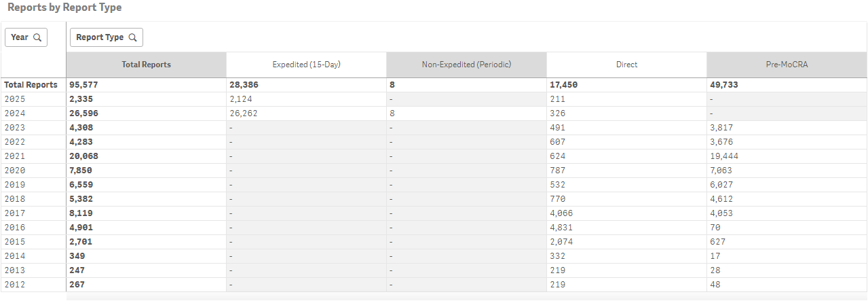Click the Total Reports row label
The image size is (868, 301).
click(x=31, y=85)
